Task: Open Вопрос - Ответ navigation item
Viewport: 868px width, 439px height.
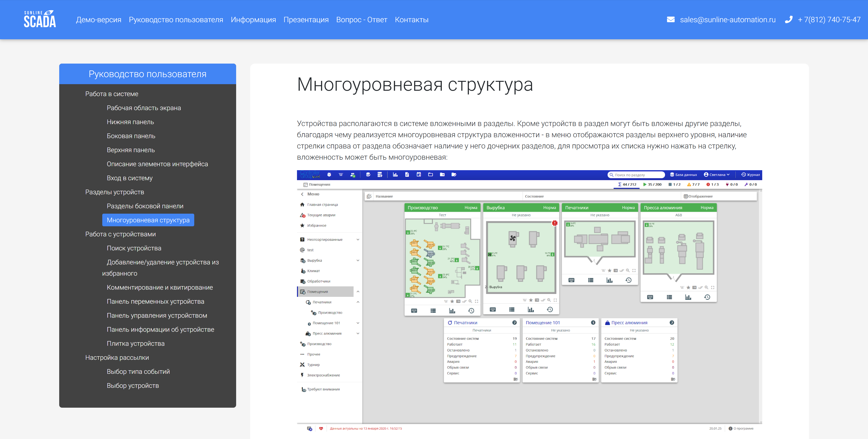Action: click(x=362, y=20)
